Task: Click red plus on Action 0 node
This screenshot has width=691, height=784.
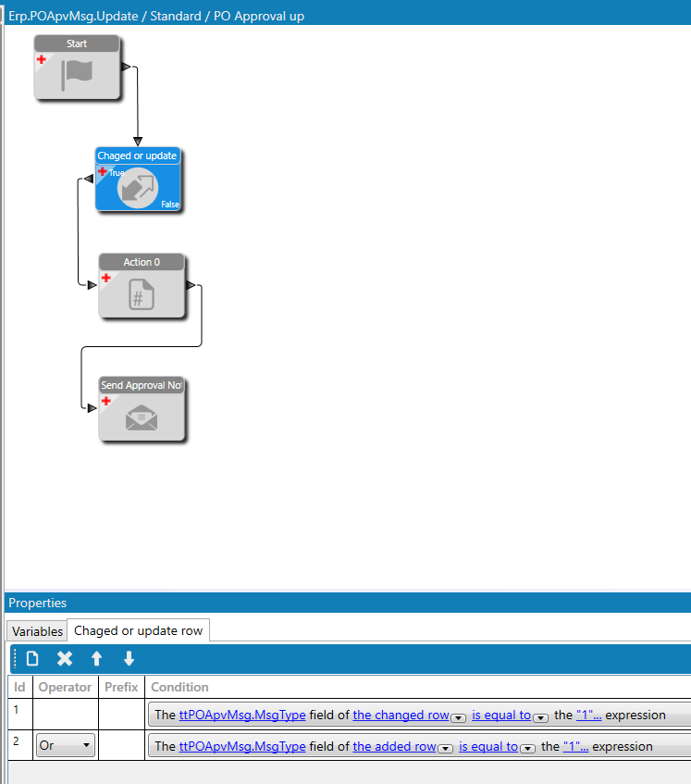Action: point(106,278)
